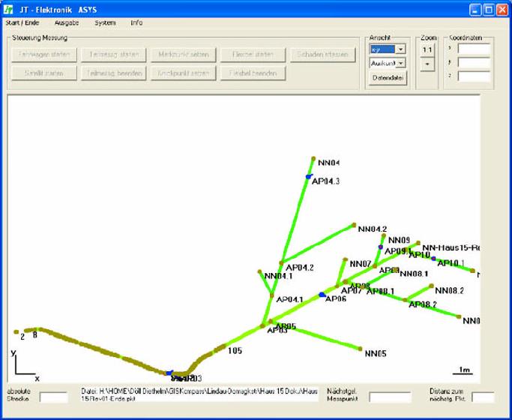Open the System menu
512x420 pixels.
105,22
